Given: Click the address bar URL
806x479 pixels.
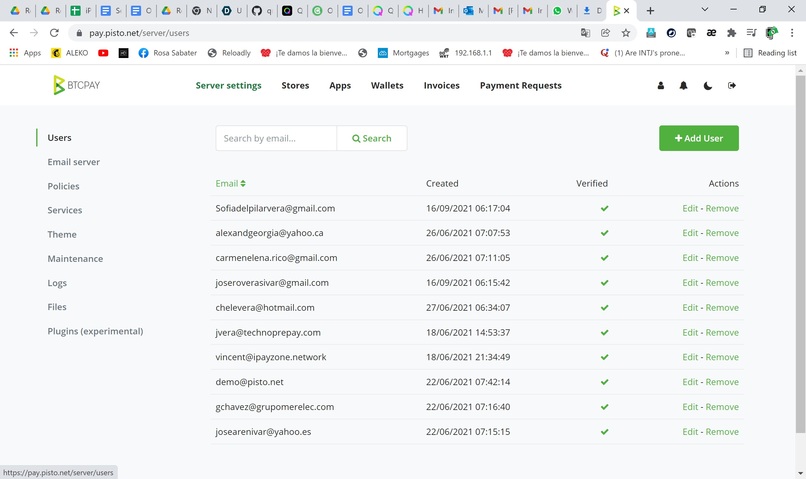Looking at the screenshot, I should 139,33.
